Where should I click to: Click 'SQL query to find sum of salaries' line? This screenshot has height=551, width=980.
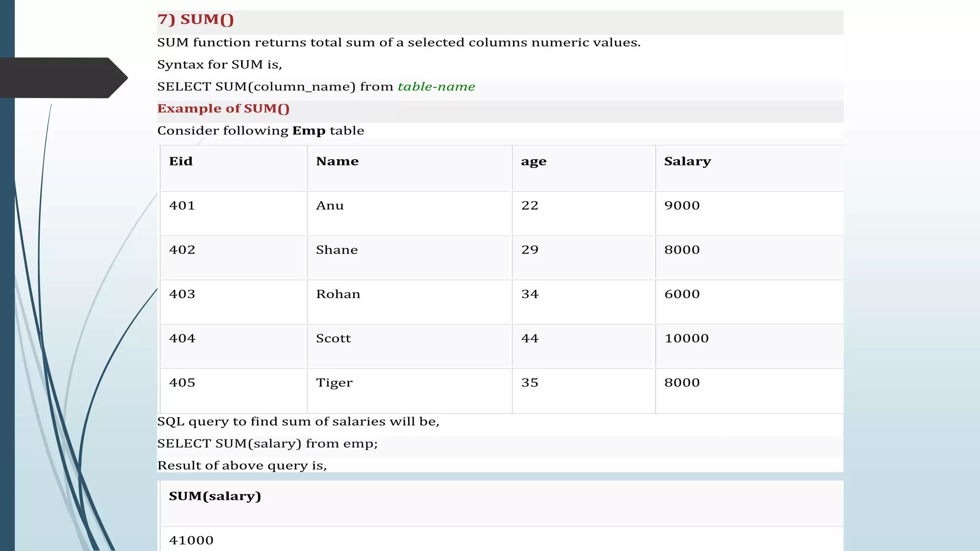298,422
